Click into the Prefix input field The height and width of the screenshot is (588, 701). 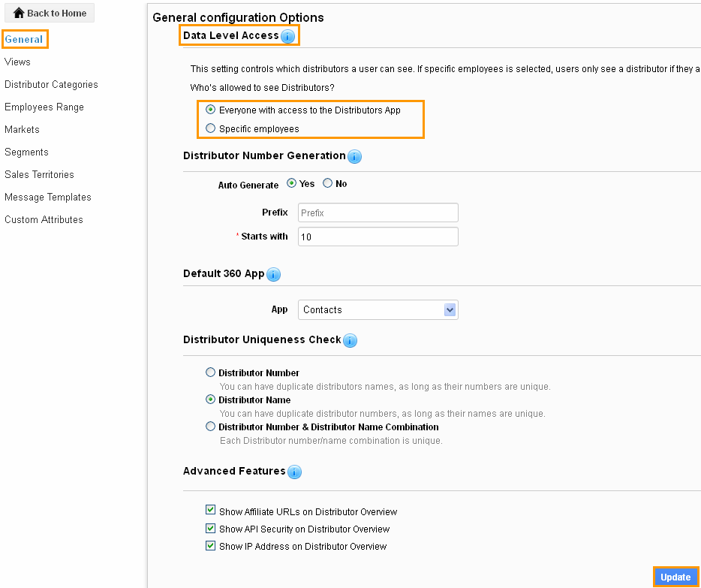click(378, 213)
